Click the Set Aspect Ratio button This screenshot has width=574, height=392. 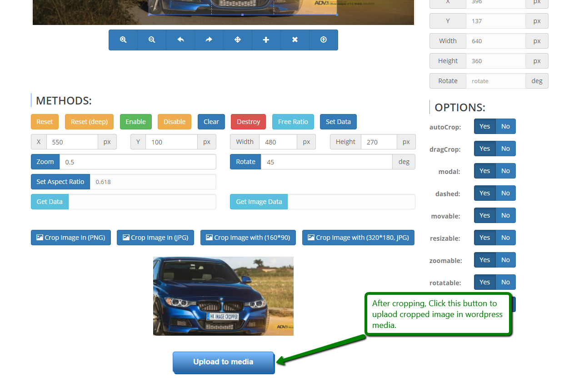[60, 182]
